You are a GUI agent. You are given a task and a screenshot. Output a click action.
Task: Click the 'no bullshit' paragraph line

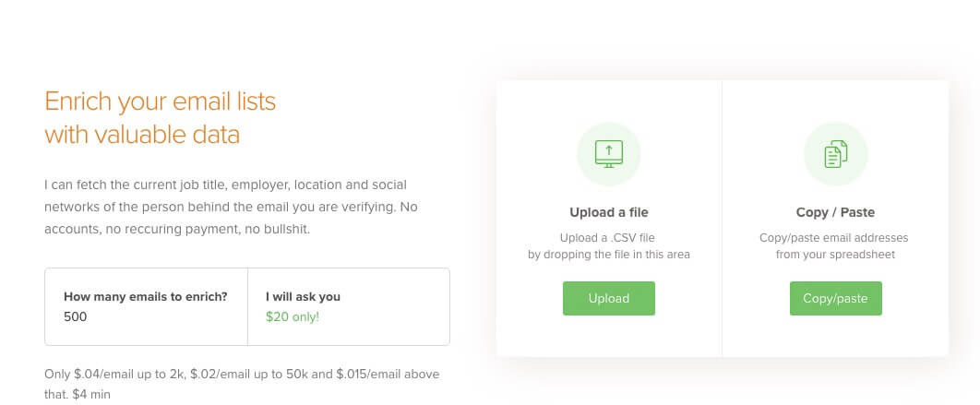(177, 230)
